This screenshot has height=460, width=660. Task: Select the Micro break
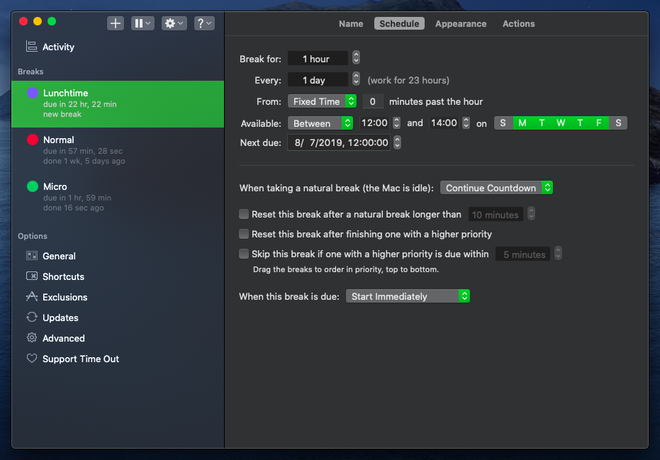pos(118,197)
